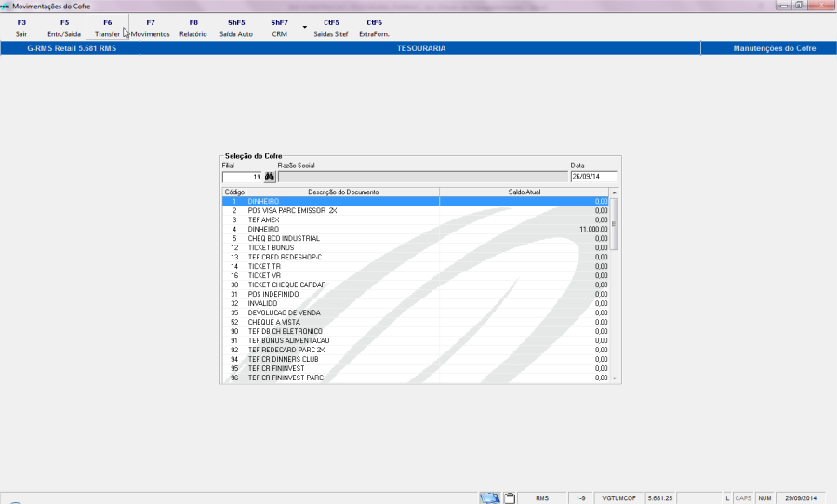The height and width of the screenshot is (504, 837).
Task: Click the network computers status bar icon
Action: point(489,498)
